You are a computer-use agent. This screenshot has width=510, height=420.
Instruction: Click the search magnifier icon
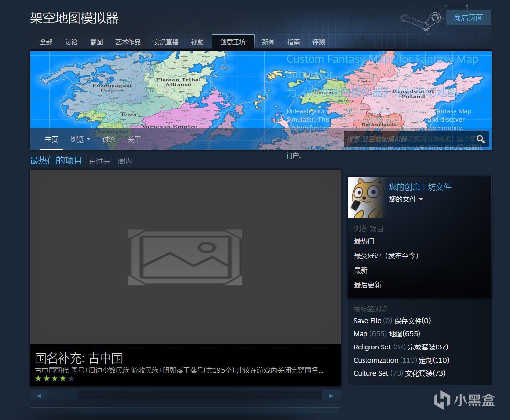click(x=481, y=140)
